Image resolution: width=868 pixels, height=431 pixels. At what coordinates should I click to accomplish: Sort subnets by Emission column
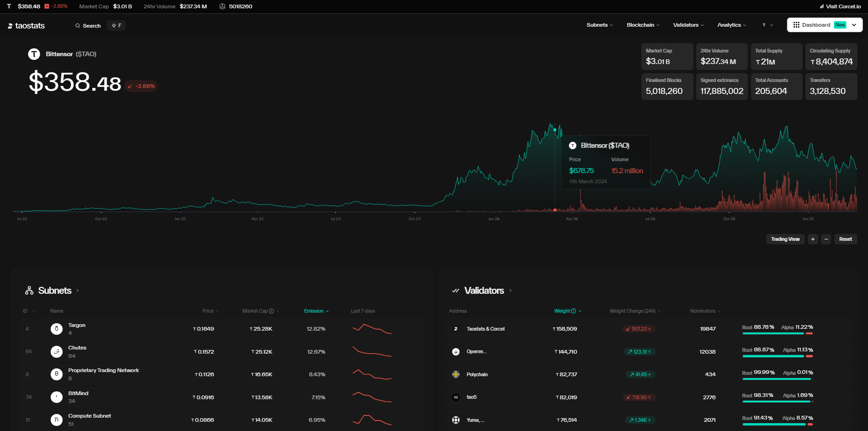tap(316, 311)
